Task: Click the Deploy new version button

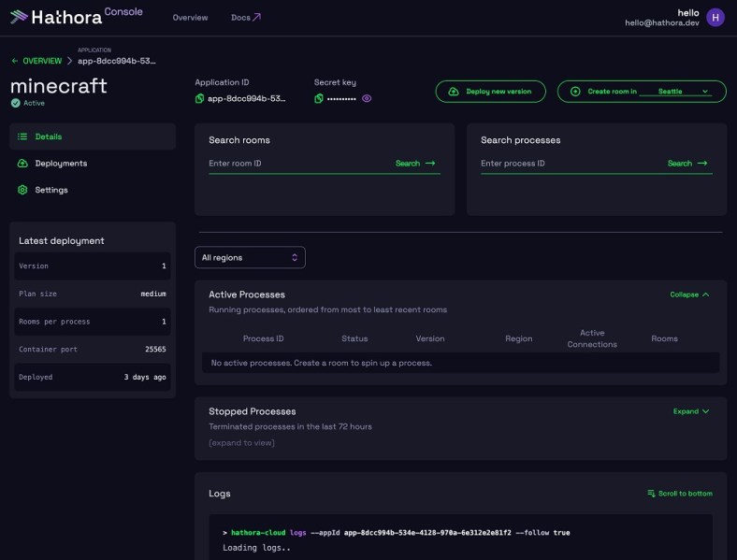Action: (x=490, y=91)
